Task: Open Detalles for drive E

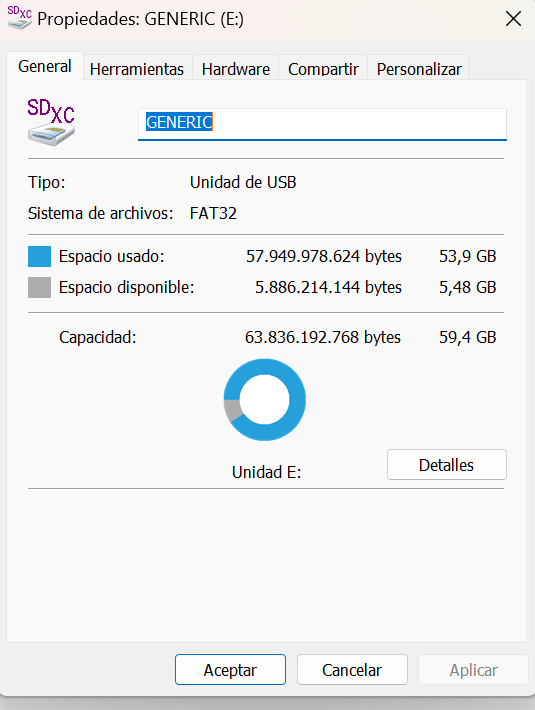Action: (447, 465)
